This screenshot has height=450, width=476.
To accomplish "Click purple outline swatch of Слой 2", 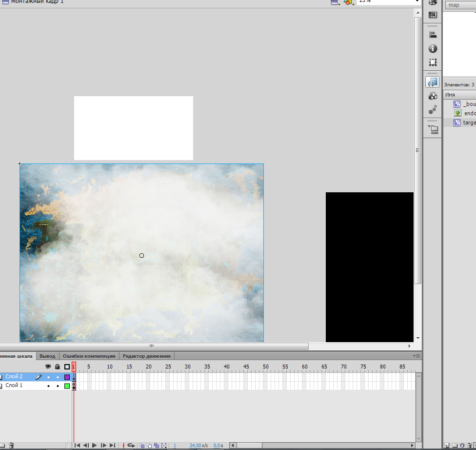I will tap(67, 377).
